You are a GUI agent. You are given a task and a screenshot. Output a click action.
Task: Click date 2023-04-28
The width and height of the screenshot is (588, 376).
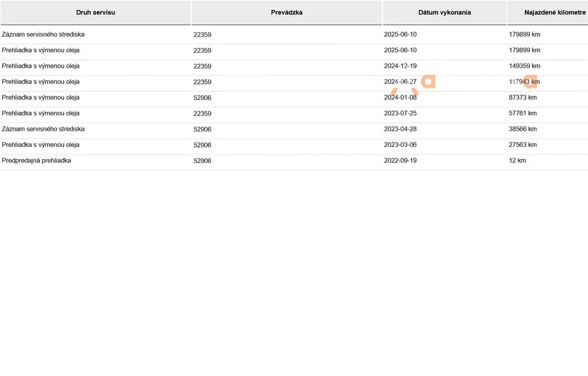click(400, 129)
